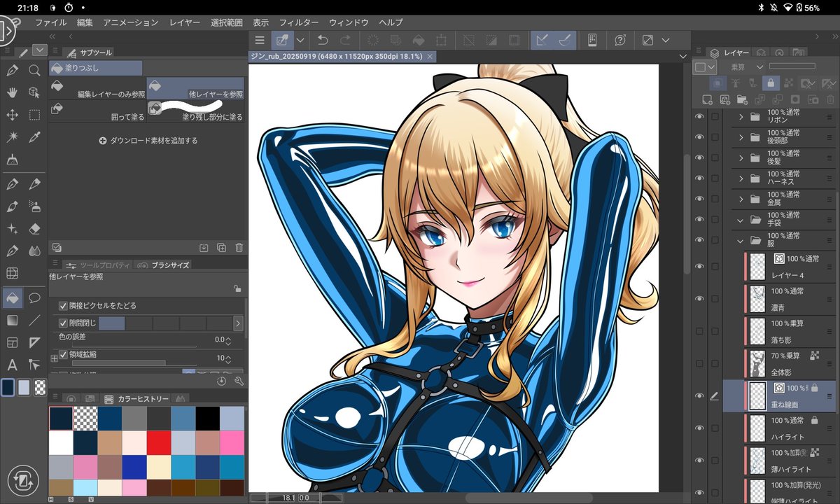Delete sub tool with the trash icon
This screenshot has height=504, width=840.
(x=239, y=247)
